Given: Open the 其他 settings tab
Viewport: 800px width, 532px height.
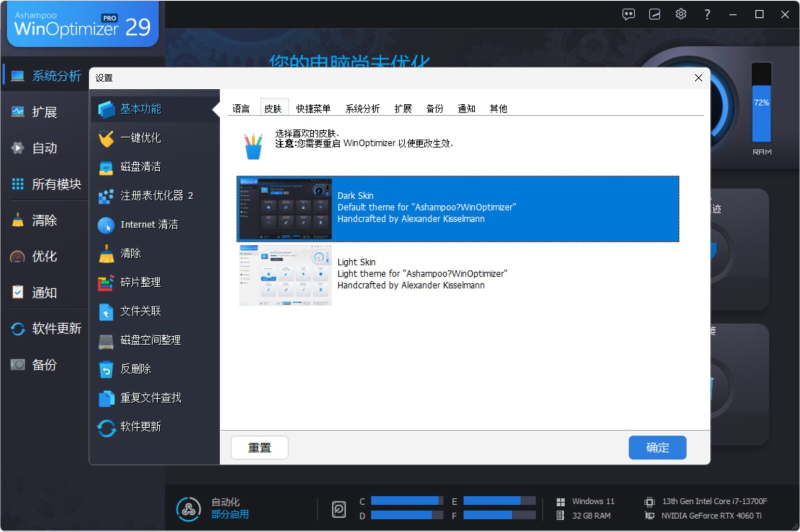Looking at the screenshot, I should click(x=498, y=108).
